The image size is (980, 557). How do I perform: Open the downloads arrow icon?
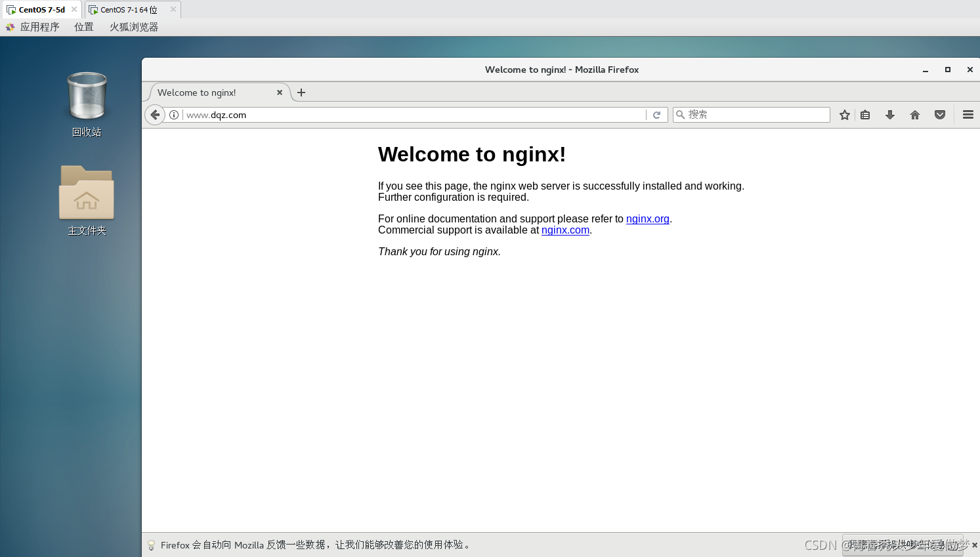(x=890, y=115)
